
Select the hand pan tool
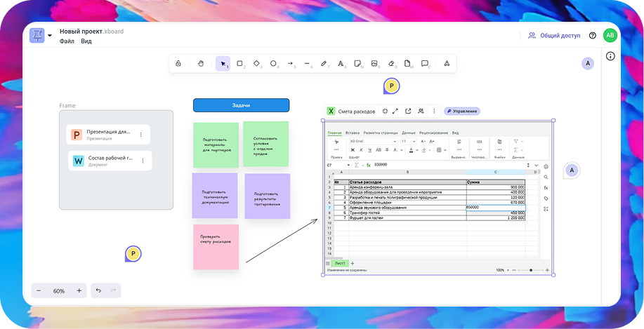point(200,64)
